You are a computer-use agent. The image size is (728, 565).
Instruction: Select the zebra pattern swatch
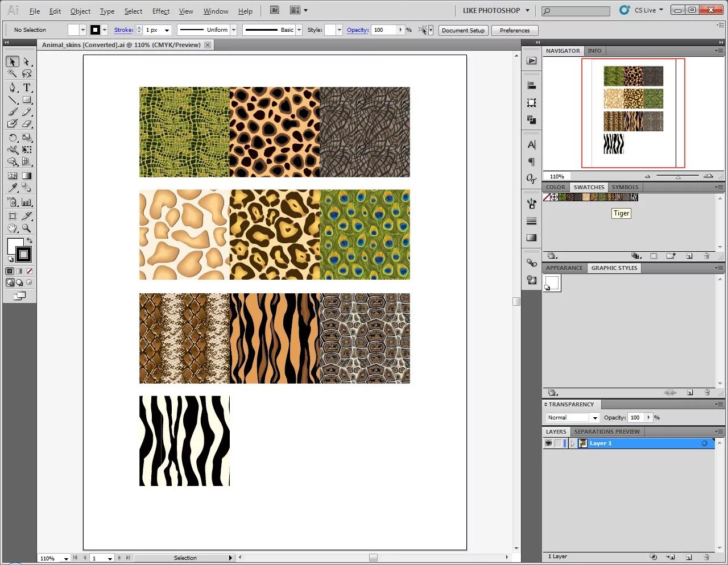[634, 197]
